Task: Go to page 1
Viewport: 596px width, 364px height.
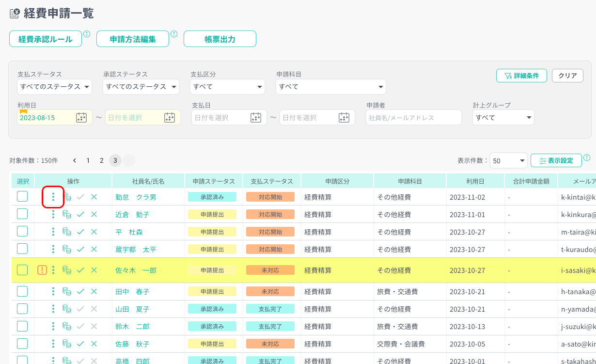Action: 88,160
